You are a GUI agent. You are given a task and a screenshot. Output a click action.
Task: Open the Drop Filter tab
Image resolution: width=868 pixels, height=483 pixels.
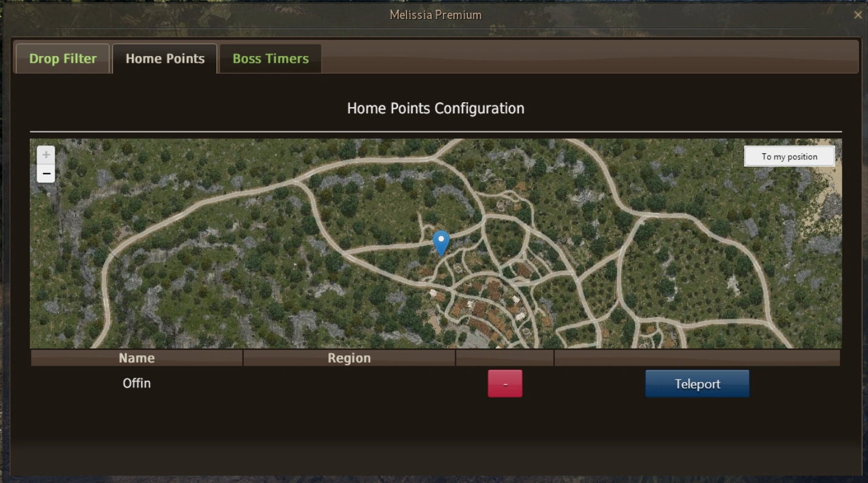63,58
